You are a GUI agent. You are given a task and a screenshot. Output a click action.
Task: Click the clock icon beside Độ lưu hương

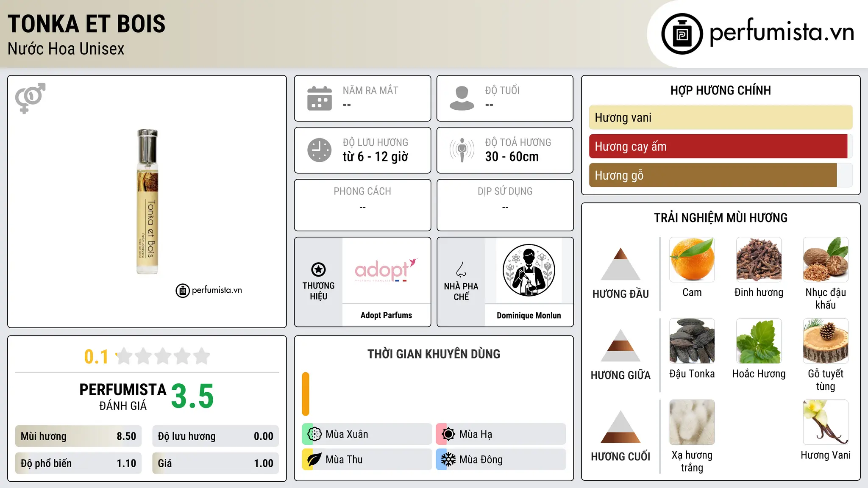click(320, 150)
